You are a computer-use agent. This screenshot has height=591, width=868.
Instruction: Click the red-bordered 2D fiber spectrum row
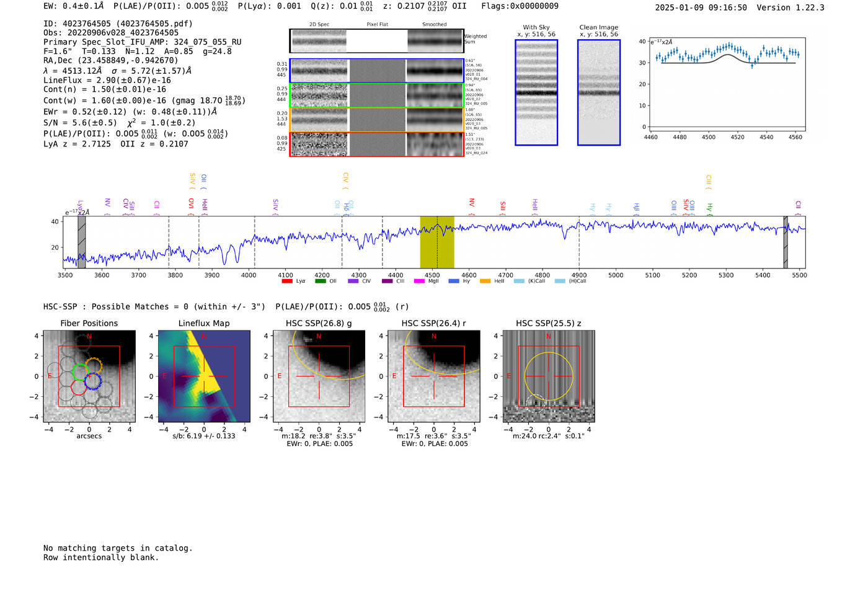pyautogui.click(x=376, y=144)
